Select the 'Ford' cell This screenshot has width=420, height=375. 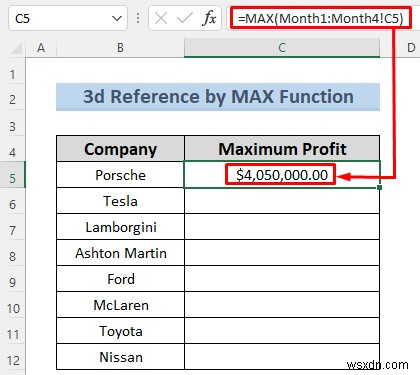120,279
